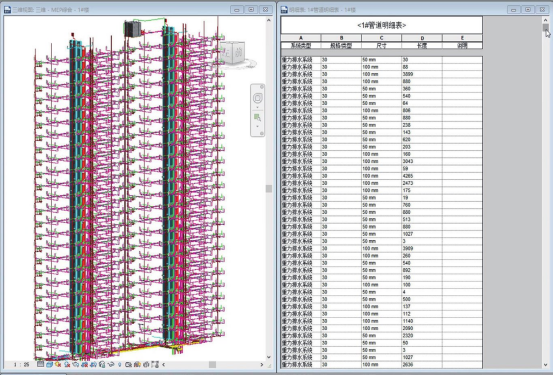The height and width of the screenshot is (375, 553).
Task: Open the Steering Wheels navigation tool
Action: coord(257,98)
